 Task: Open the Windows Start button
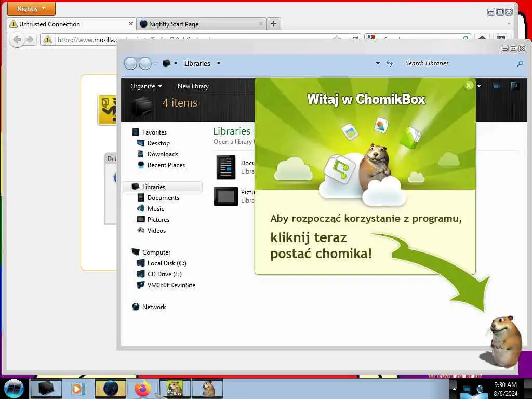coord(14,389)
